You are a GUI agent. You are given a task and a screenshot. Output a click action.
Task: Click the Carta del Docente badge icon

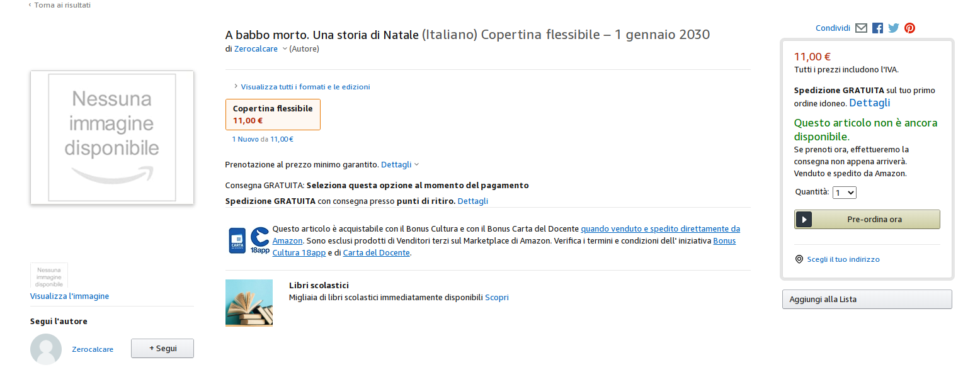[x=237, y=240]
